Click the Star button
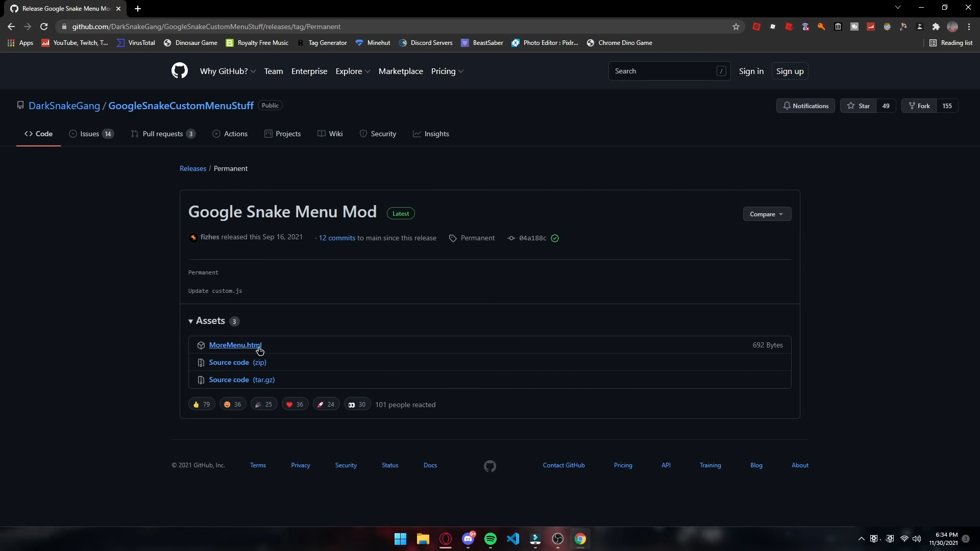 pos(858,106)
